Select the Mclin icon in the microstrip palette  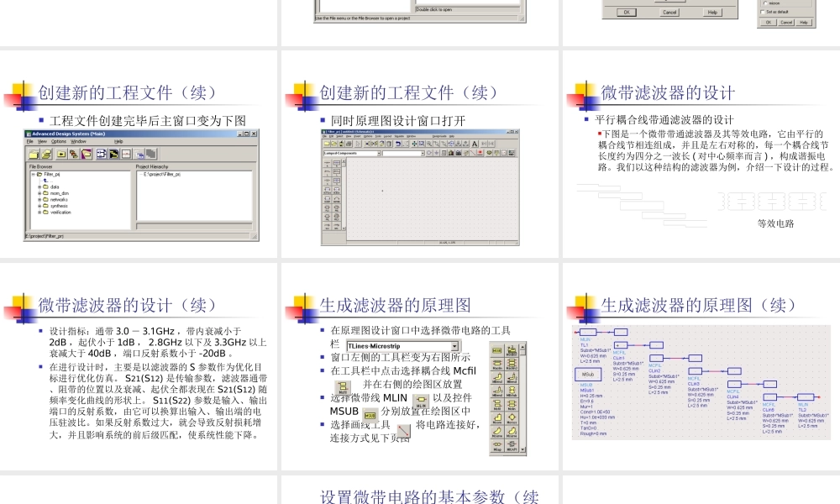(512, 404)
